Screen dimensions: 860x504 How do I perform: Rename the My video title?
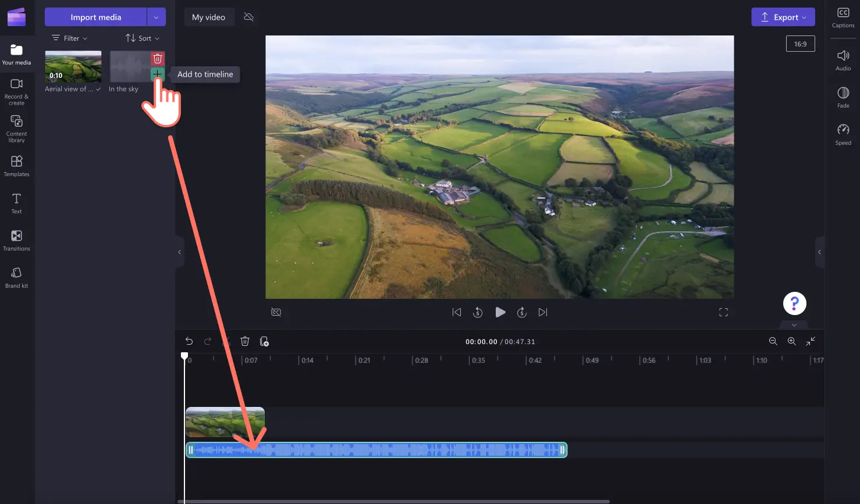[208, 17]
